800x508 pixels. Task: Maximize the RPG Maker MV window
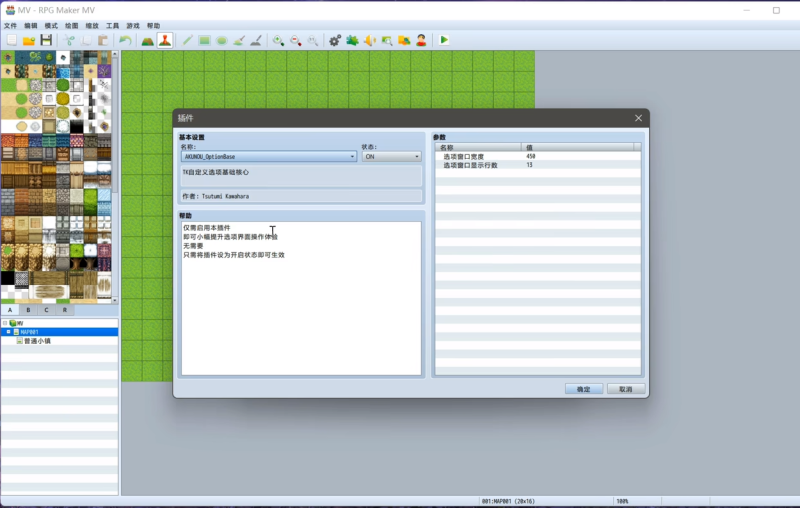pos(776,10)
